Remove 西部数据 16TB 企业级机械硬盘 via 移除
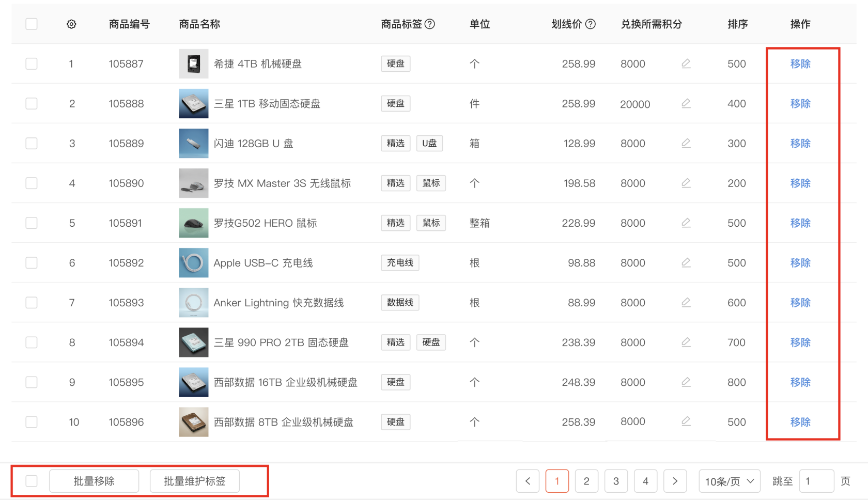The height and width of the screenshot is (500, 868). click(800, 382)
